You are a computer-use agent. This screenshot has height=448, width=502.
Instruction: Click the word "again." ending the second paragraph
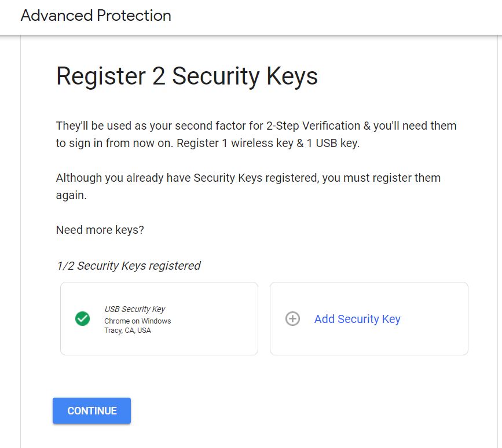click(x=71, y=195)
